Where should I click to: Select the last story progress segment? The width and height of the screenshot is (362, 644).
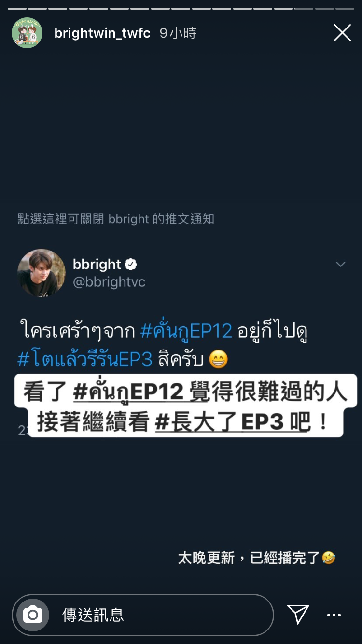pyautogui.click(x=345, y=9)
